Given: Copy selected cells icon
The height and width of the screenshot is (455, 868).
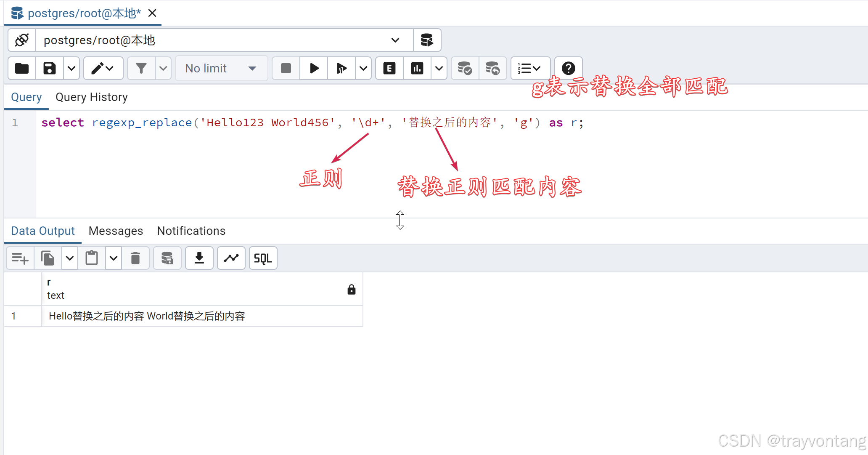Looking at the screenshot, I should tap(48, 258).
